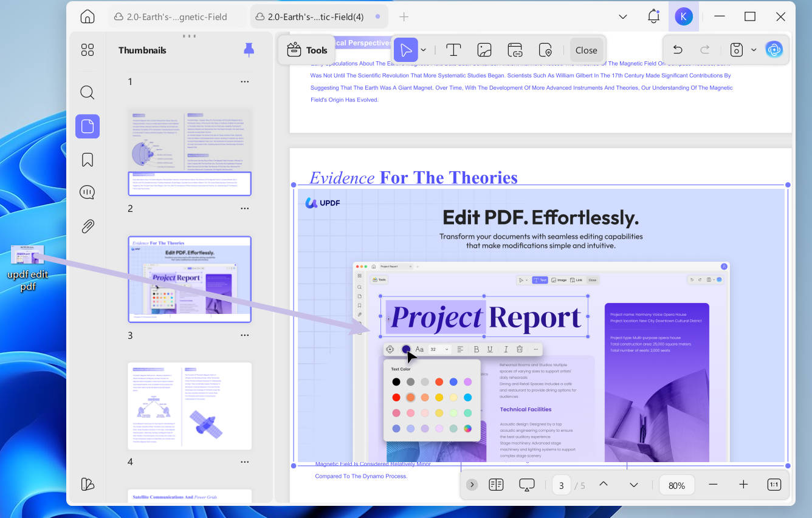Open notifications bell
Viewport: 812px width, 518px height.
(x=653, y=16)
